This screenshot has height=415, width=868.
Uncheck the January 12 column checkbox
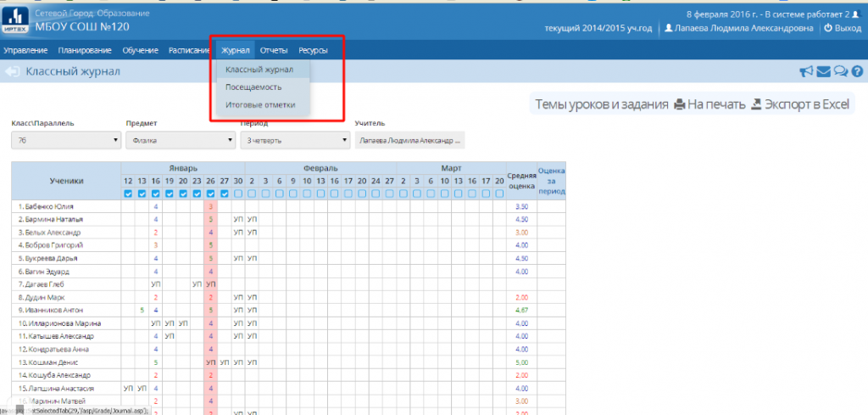coord(128,193)
